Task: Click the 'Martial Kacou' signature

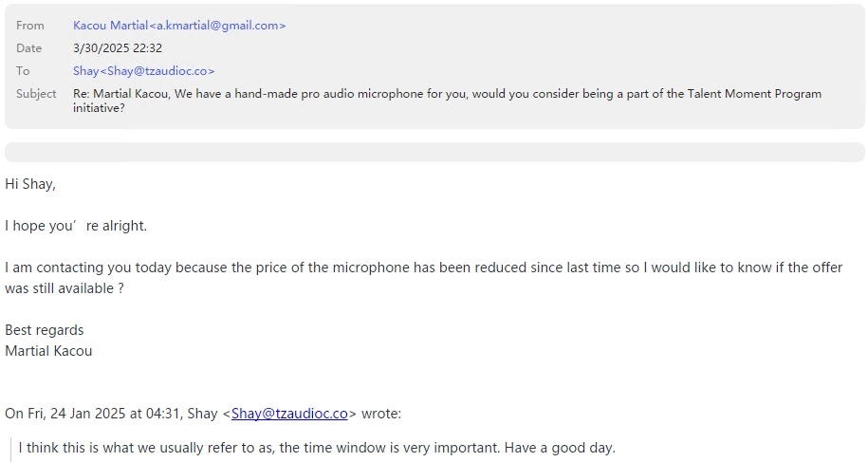Action: pyautogui.click(x=48, y=351)
